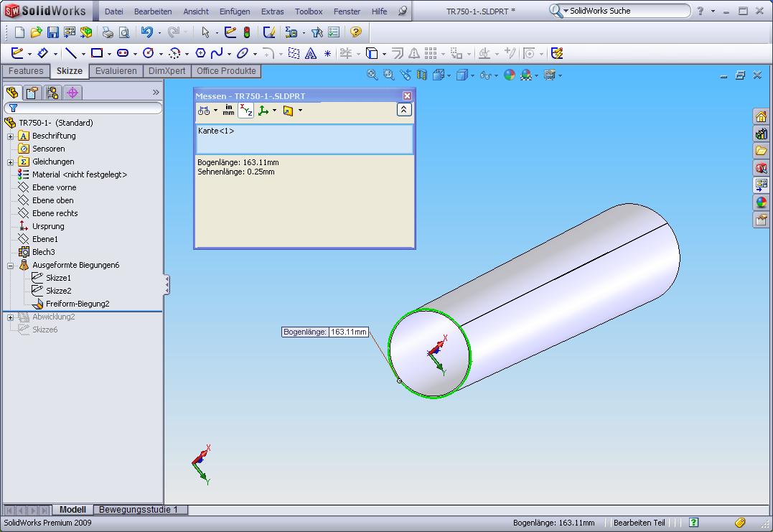Select Skizze1 in the feature tree
Image resolution: width=773 pixels, height=532 pixels.
58,278
